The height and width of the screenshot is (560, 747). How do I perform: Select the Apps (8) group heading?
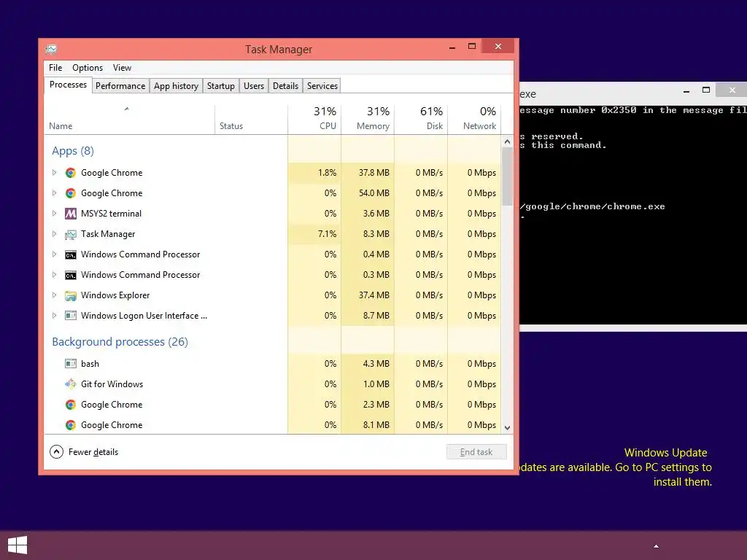(73, 151)
